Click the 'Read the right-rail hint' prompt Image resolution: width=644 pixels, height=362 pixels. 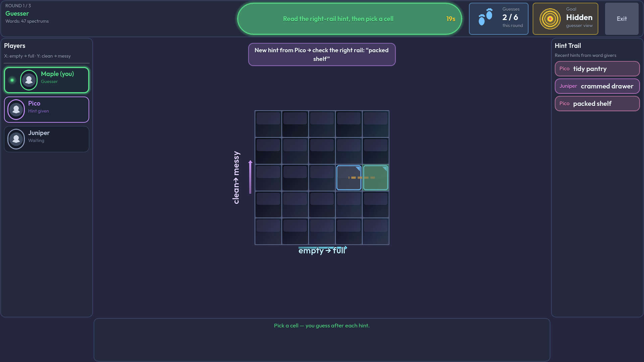point(338,19)
